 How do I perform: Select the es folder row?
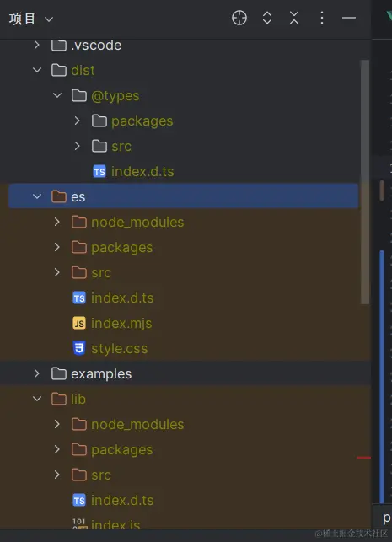pos(184,196)
